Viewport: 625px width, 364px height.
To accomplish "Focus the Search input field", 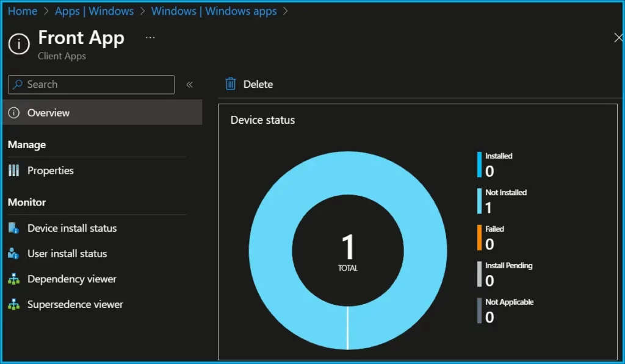I will 92,84.
